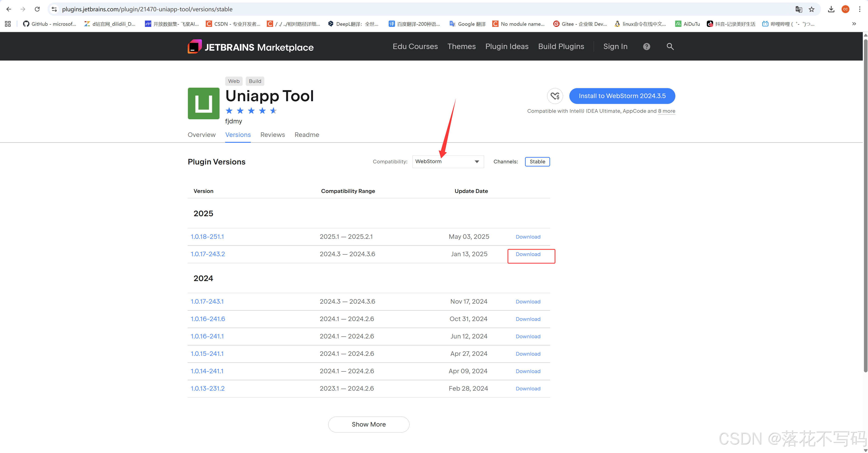Click the CSDN bookmark icon

tap(208, 23)
